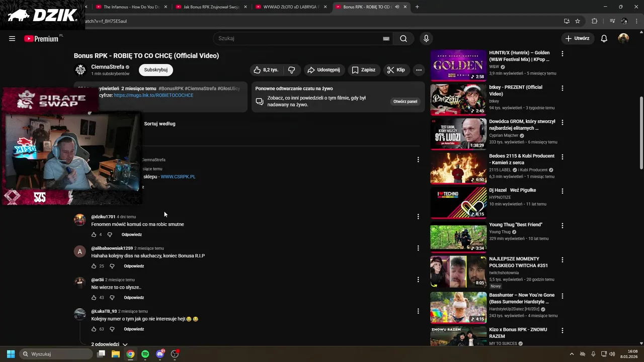Open more actions menu next to Klip
644x362 pixels.
[x=419, y=70]
